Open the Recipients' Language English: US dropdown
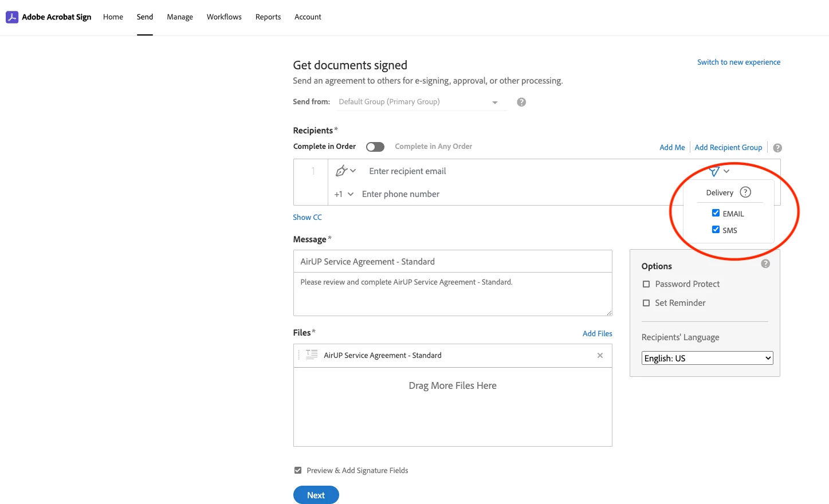This screenshot has height=504, width=829. click(708, 358)
